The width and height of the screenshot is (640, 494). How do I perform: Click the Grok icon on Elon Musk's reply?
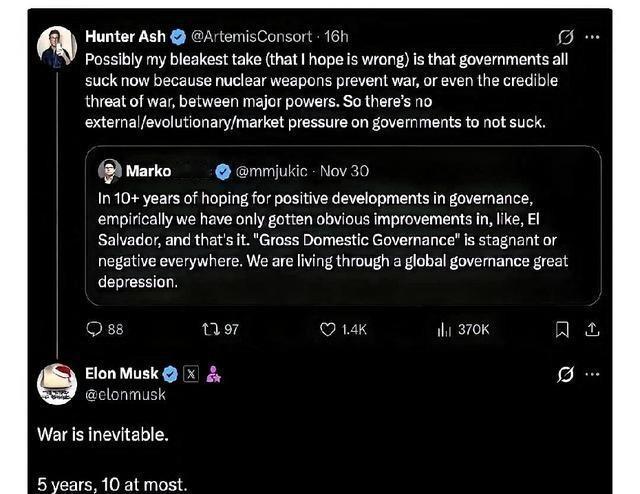pyautogui.click(x=565, y=374)
